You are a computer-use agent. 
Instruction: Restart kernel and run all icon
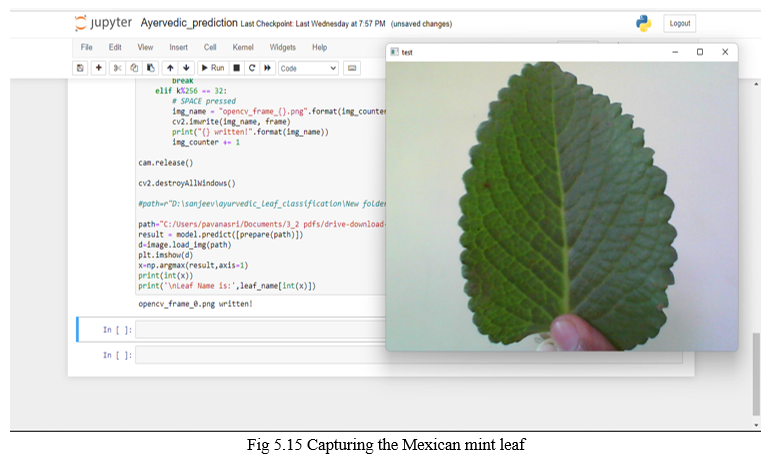click(x=267, y=68)
